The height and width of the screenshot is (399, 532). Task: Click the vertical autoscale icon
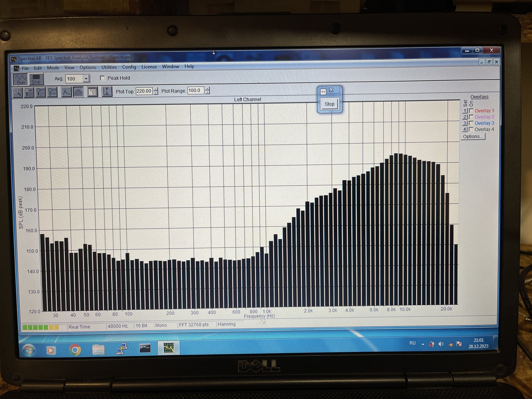tap(107, 92)
